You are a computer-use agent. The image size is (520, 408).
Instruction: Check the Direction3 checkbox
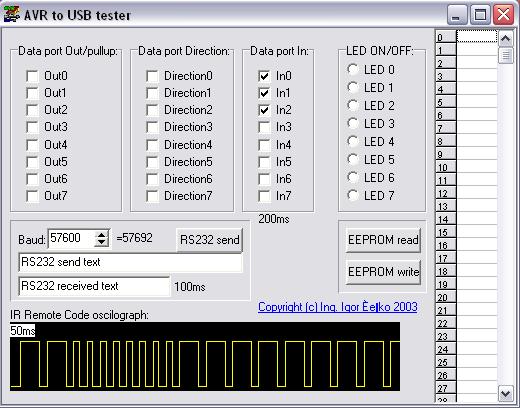pos(152,127)
